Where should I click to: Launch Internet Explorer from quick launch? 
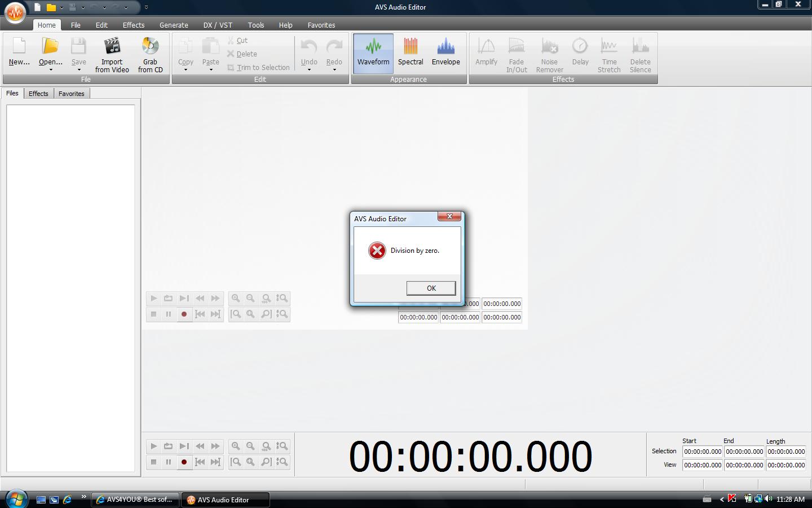[x=68, y=500]
